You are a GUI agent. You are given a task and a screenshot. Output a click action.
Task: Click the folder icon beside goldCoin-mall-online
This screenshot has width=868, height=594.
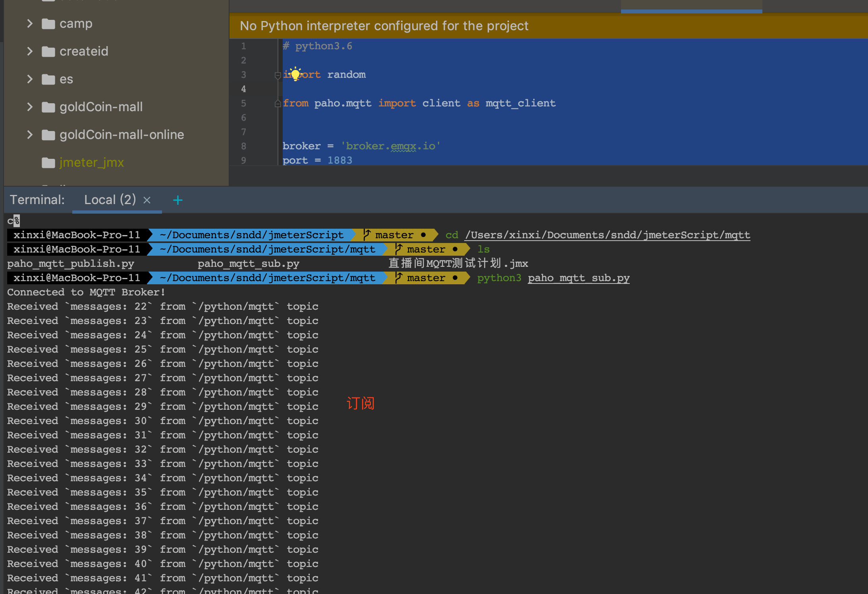point(48,135)
